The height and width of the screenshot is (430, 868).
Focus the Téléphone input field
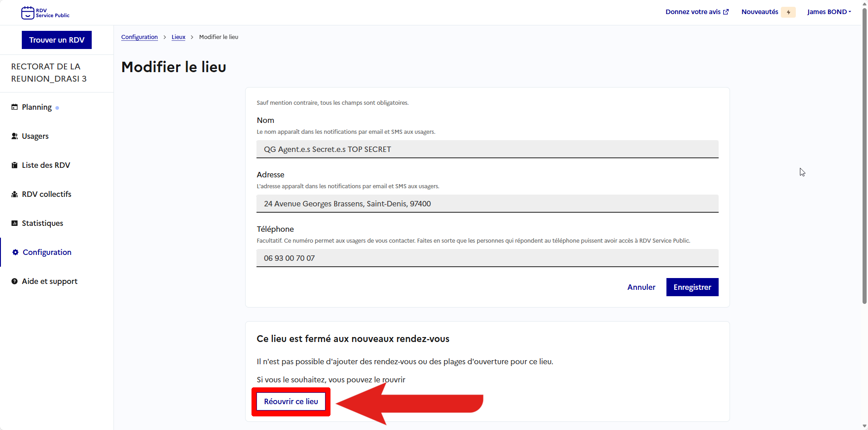tap(487, 258)
